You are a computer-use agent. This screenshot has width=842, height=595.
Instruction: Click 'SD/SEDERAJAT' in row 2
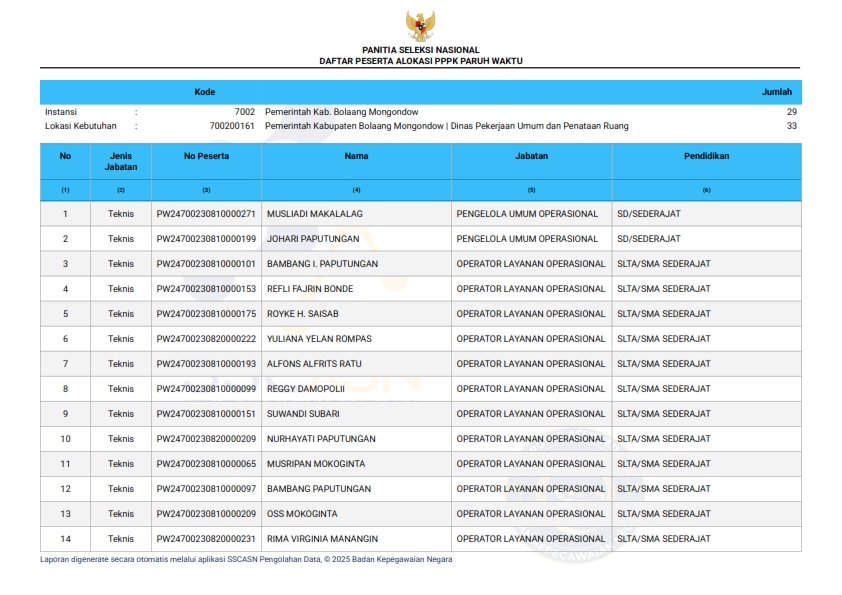[648, 239]
